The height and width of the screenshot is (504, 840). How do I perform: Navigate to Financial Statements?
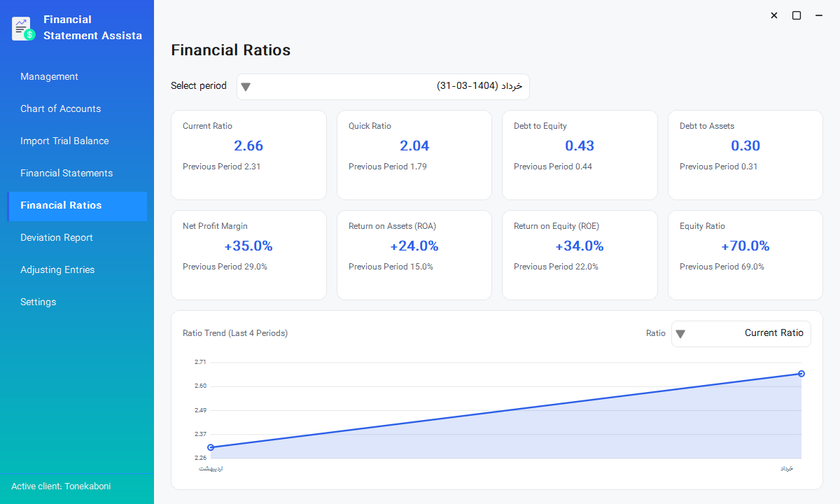tap(77, 173)
